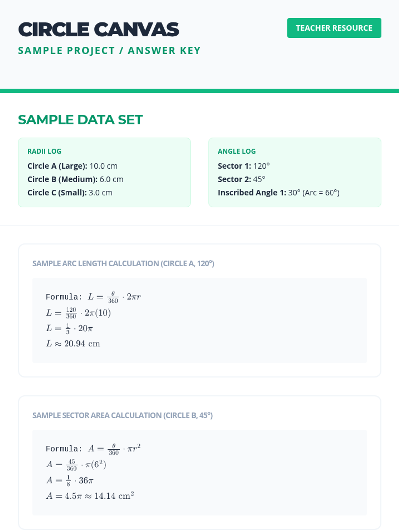Click the sector area formula line
Image resolution: width=399 pixels, height=532 pixels.
pos(93,449)
